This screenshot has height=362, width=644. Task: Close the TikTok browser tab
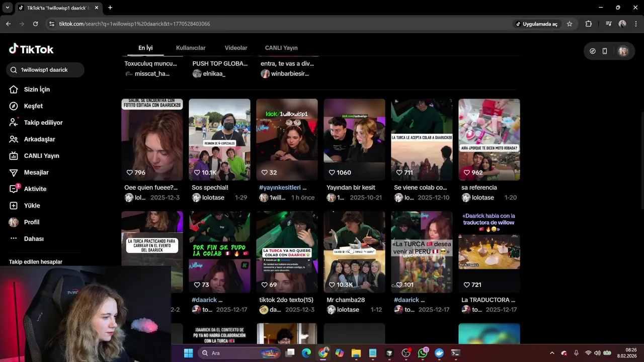[x=96, y=8]
